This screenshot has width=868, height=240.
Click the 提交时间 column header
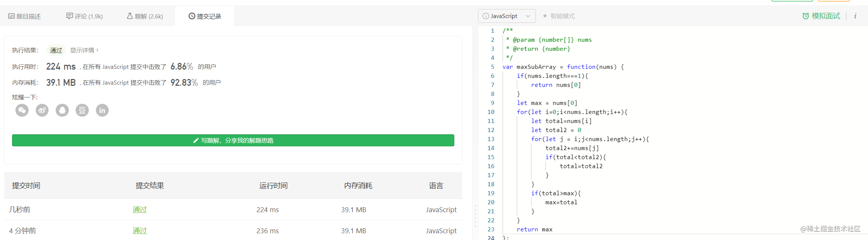[x=26, y=185]
